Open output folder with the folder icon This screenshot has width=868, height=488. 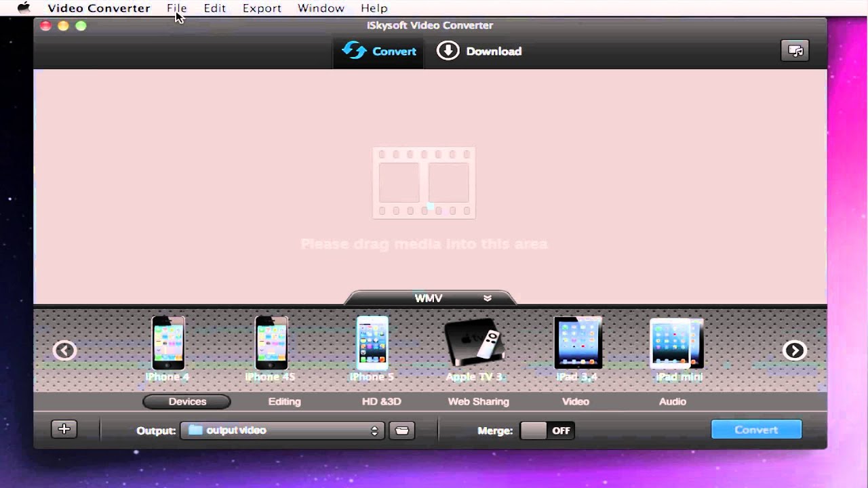coord(402,430)
